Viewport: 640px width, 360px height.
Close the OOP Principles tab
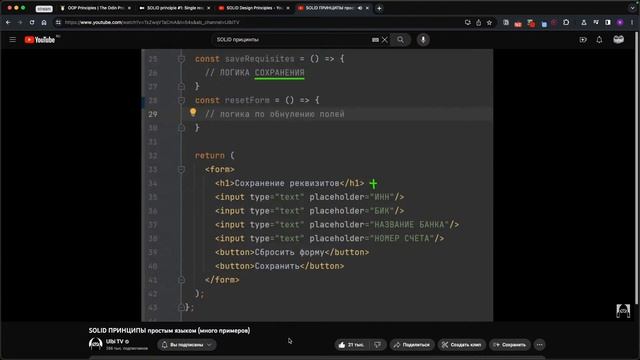129,8
